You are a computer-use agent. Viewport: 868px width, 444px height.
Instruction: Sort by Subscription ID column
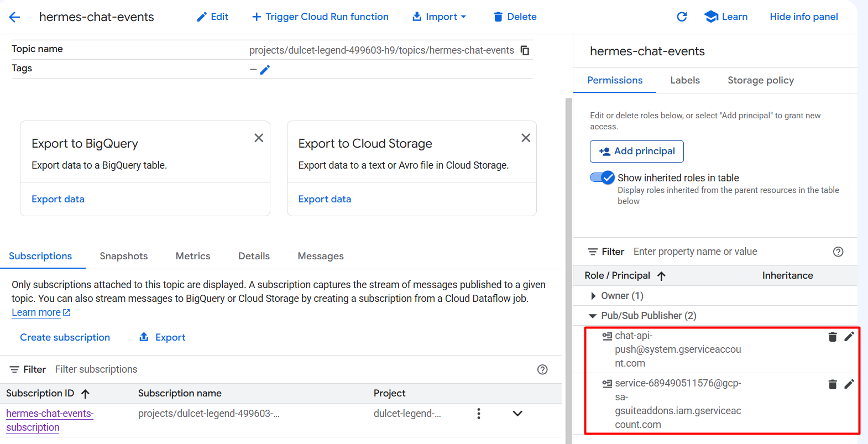[48, 393]
